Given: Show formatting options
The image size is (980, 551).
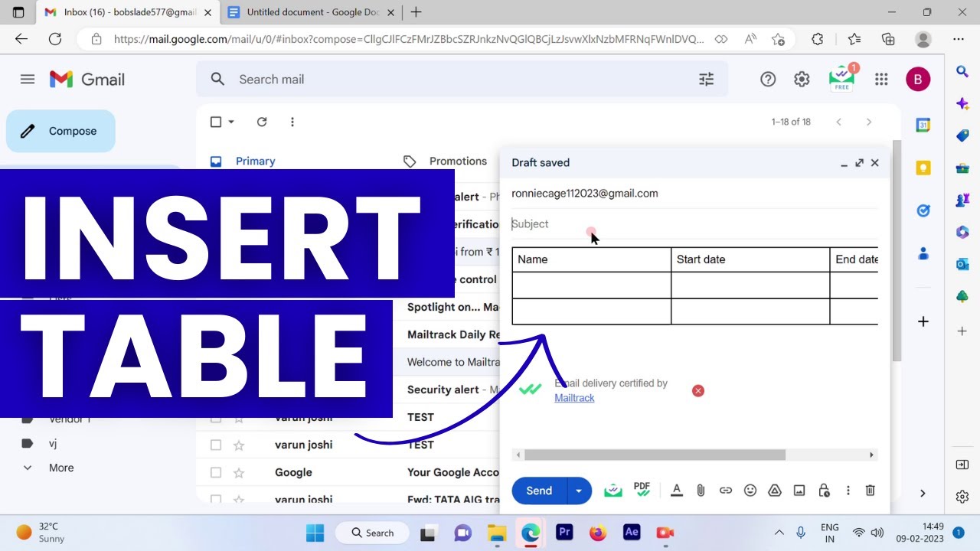Looking at the screenshot, I should pos(676,491).
